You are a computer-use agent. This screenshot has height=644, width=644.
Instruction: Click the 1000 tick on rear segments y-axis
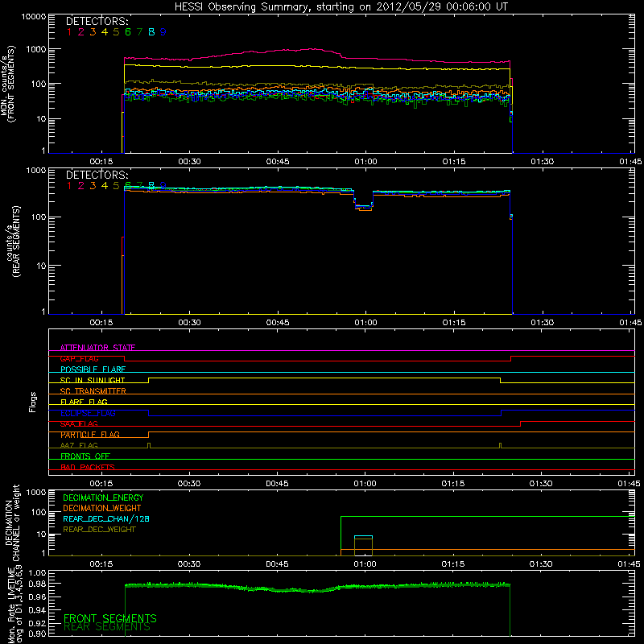[x=36, y=171]
